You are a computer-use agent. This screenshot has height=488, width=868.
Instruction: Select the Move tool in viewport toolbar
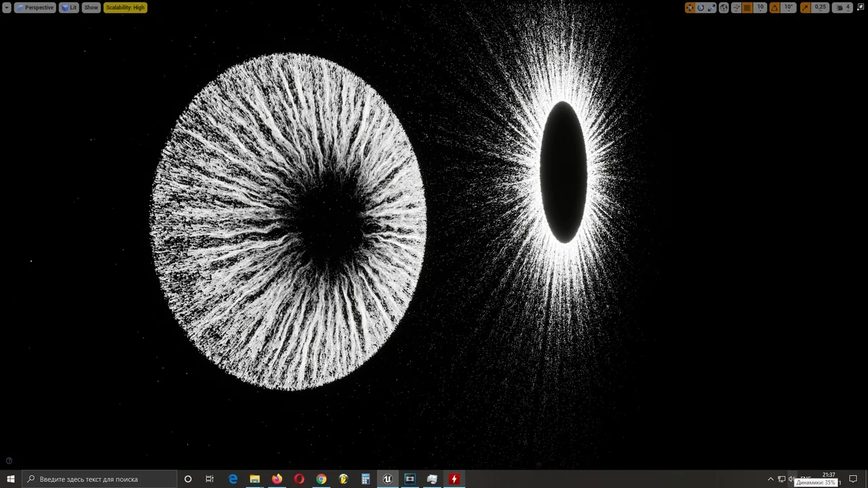click(x=690, y=7)
